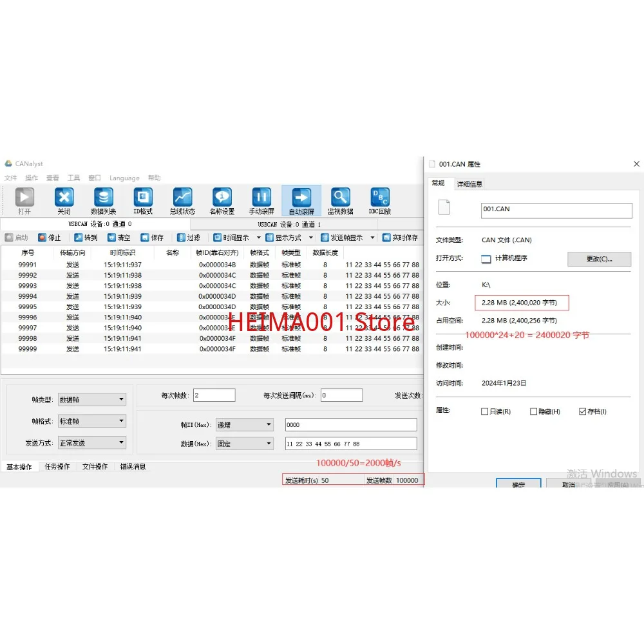The height and width of the screenshot is (644, 644).
Task: View 总线状态 bus status
Action: [x=182, y=200]
